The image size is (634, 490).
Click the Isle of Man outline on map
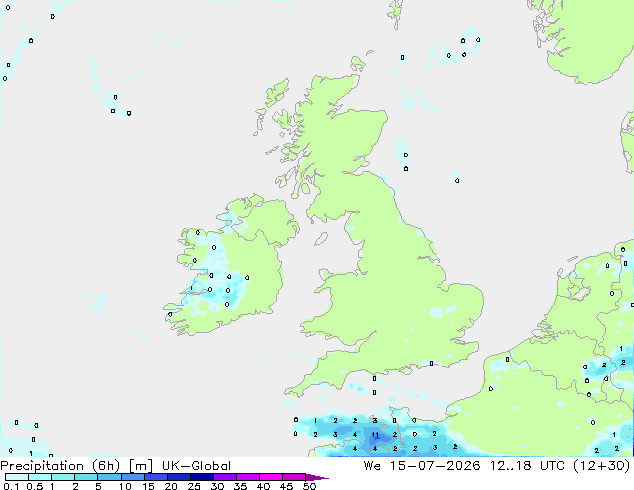click(x=321, y=239)
